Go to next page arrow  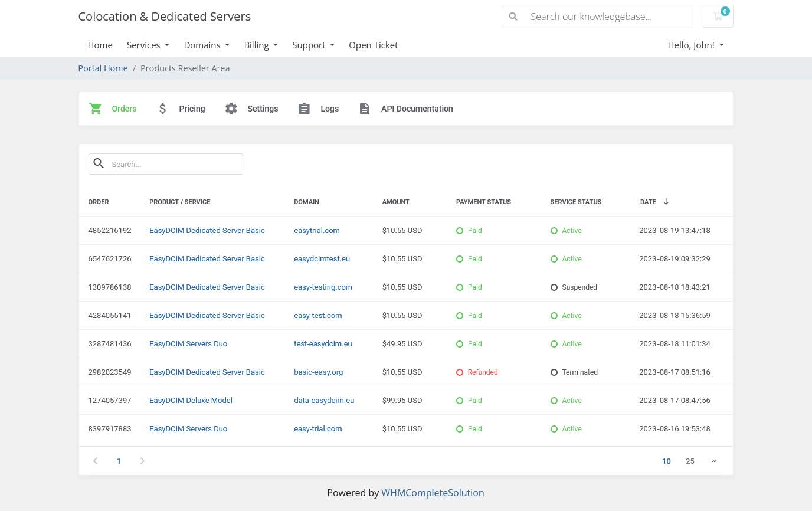pos(142,461)
